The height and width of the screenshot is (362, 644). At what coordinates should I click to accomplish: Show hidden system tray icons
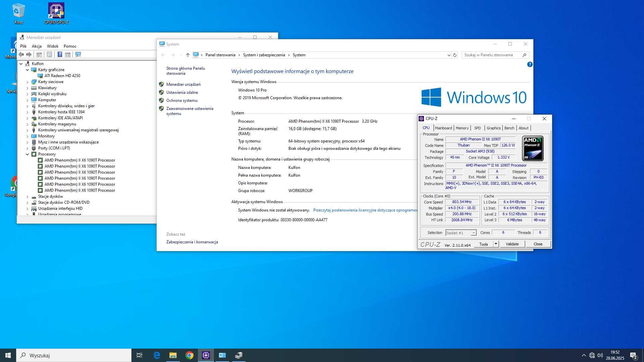584,355
